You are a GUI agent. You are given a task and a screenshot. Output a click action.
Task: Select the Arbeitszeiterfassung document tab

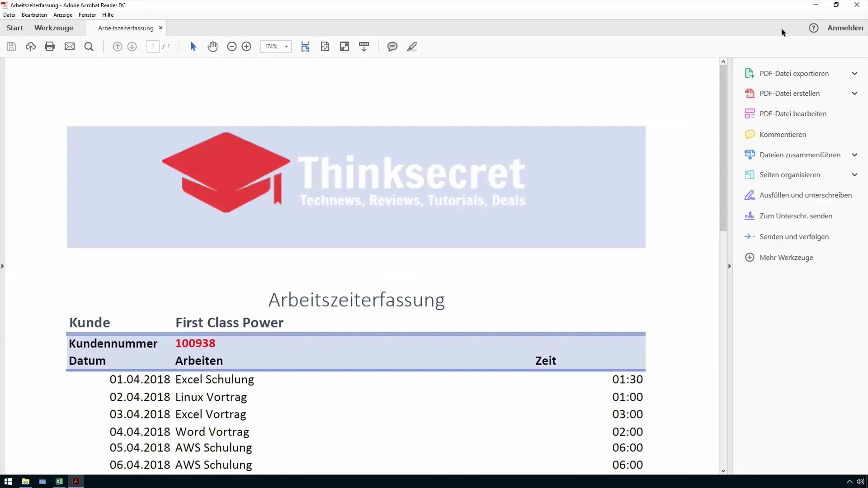coord(126,28)
